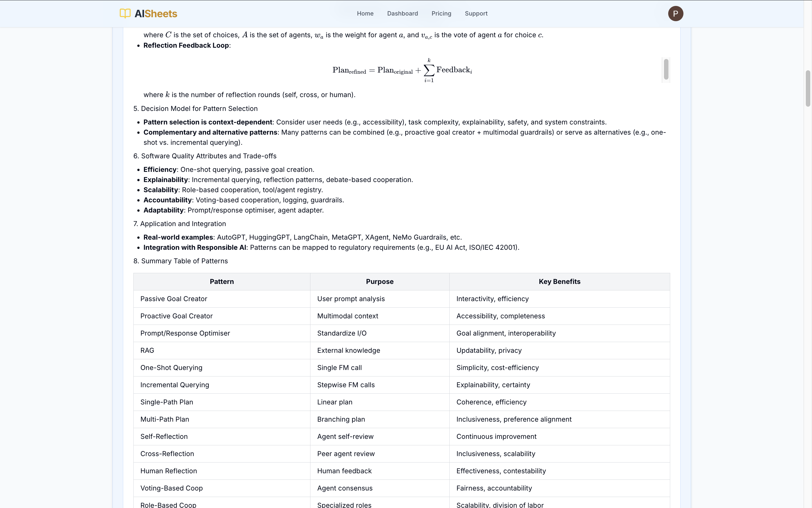Click the bold Accountability bullet label
The height and width of the screenshot is (508, 812).
pyautogui.click(x=168, y=200)
